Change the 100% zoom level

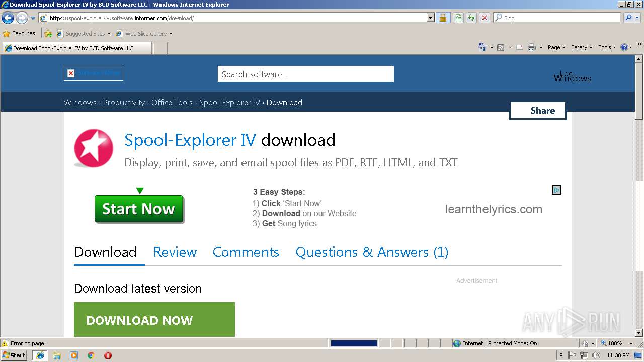(617, 343)
